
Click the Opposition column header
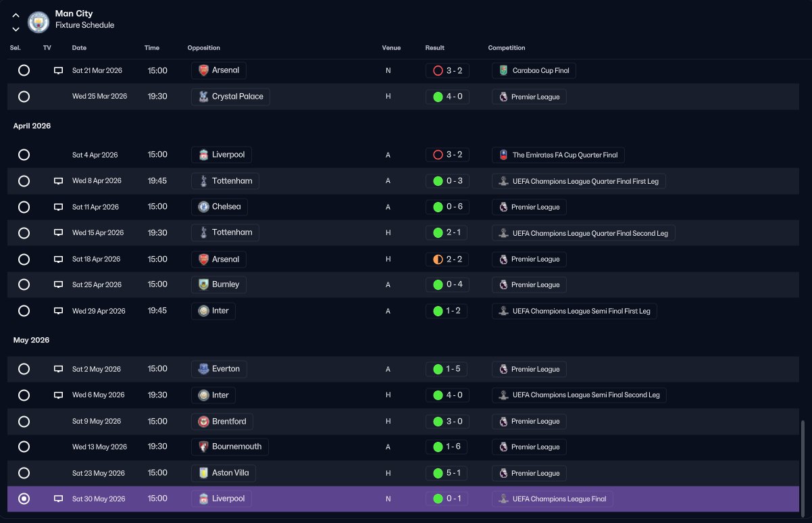point(203,48)
